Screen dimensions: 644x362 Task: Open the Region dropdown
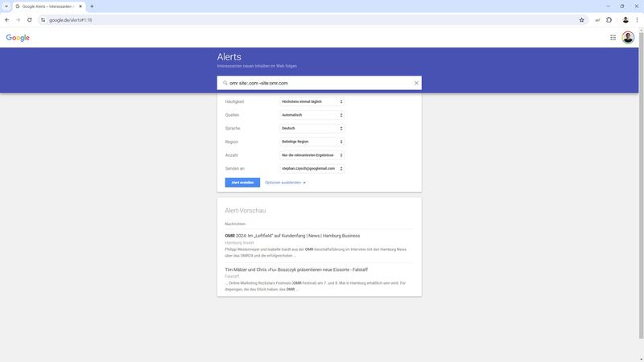pyautogui.click(x=312, y=142)
